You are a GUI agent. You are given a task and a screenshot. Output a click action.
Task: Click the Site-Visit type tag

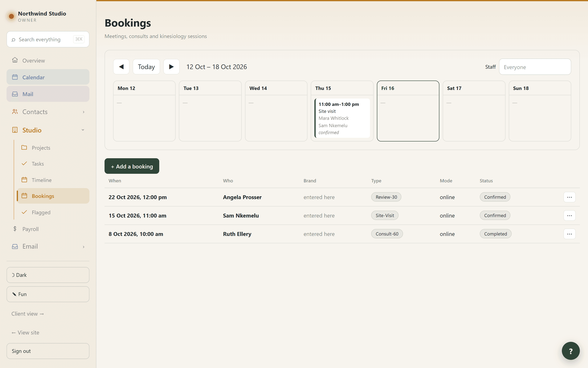coord(385,215)
